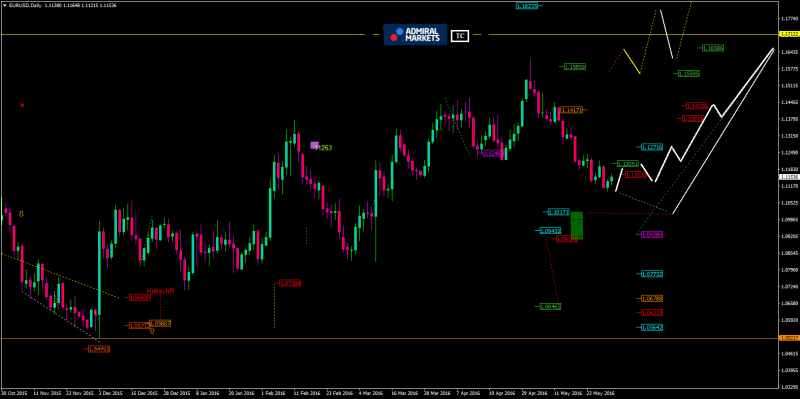
Task: Select the green 1.15595 price label
Action: 688,73
